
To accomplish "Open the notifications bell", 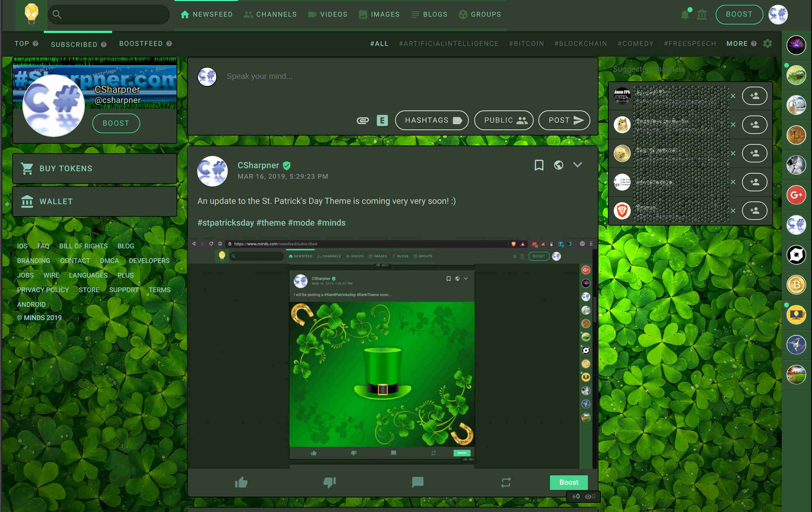I will point(685,14).
